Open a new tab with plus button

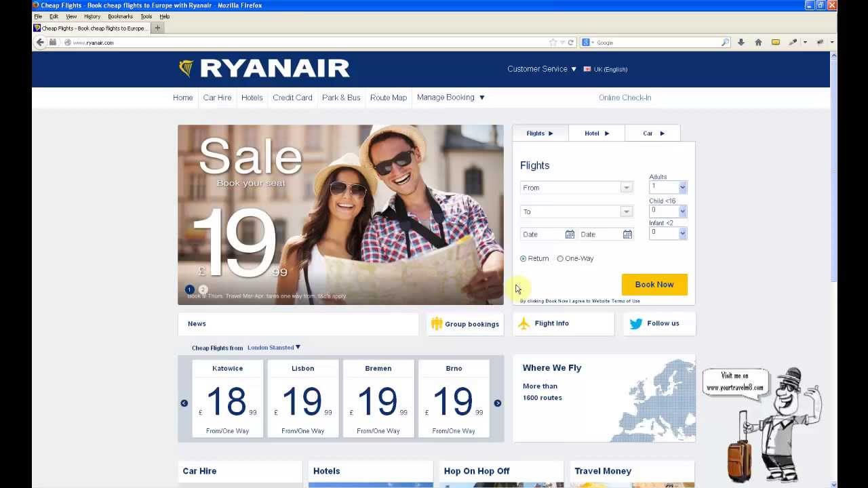pos(157,28)
